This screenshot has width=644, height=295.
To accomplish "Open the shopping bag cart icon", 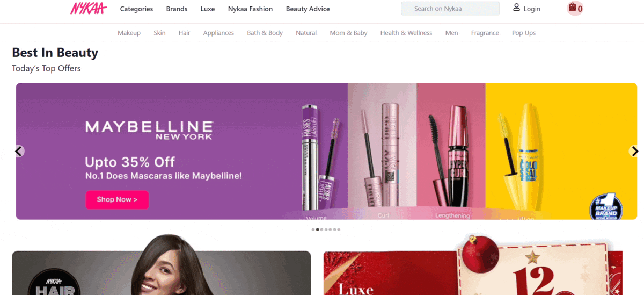I will tap(573, 8).
